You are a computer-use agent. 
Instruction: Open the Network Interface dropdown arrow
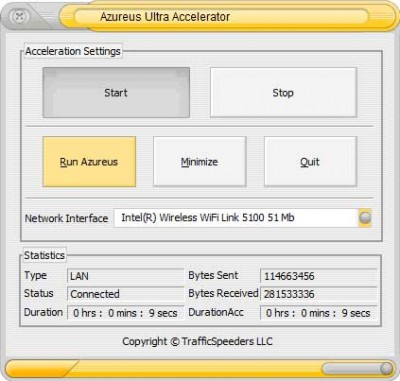click(x=365, y=218)
